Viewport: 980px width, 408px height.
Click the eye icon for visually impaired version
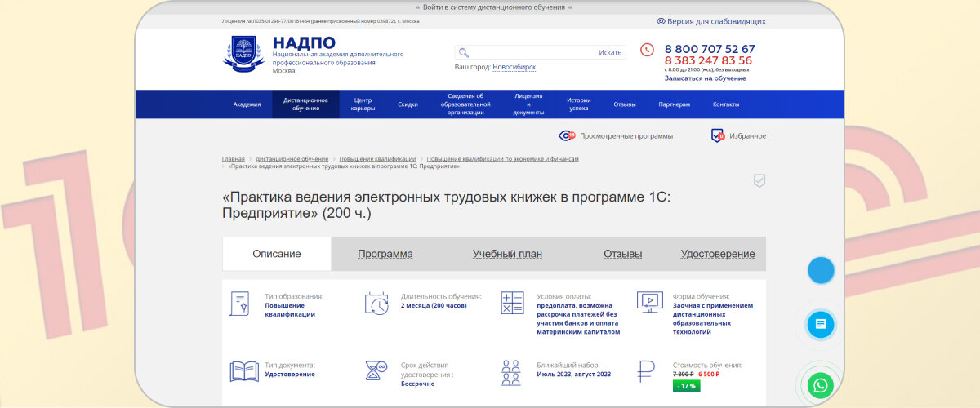pyautogui.click(x=661, y=22)
